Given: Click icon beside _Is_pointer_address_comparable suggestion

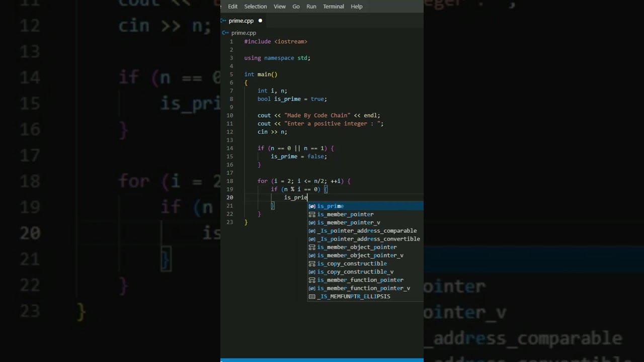Looking at the screenshot, I should pos(312,231).
